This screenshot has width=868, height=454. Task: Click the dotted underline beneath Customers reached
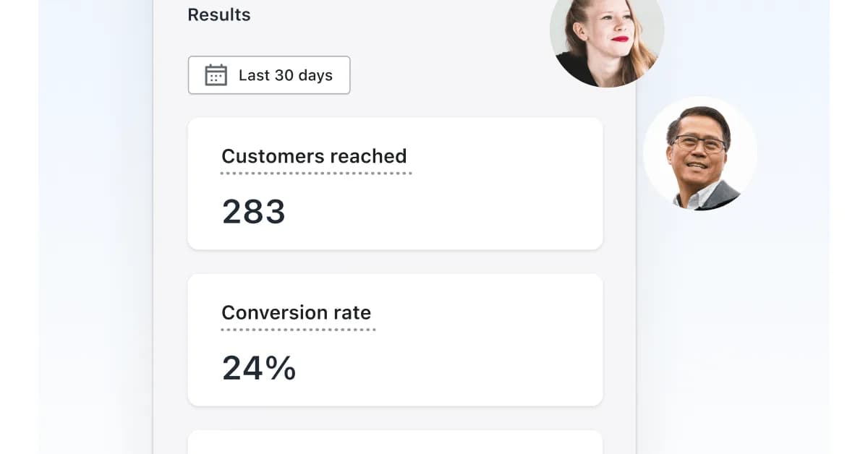tap(316, 174)
